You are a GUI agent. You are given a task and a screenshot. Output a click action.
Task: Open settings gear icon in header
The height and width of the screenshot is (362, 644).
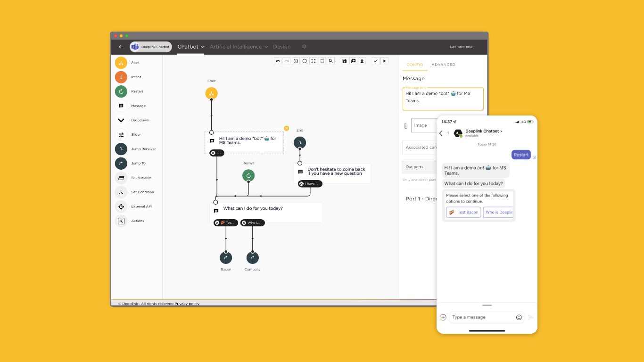tap(304, 47)
